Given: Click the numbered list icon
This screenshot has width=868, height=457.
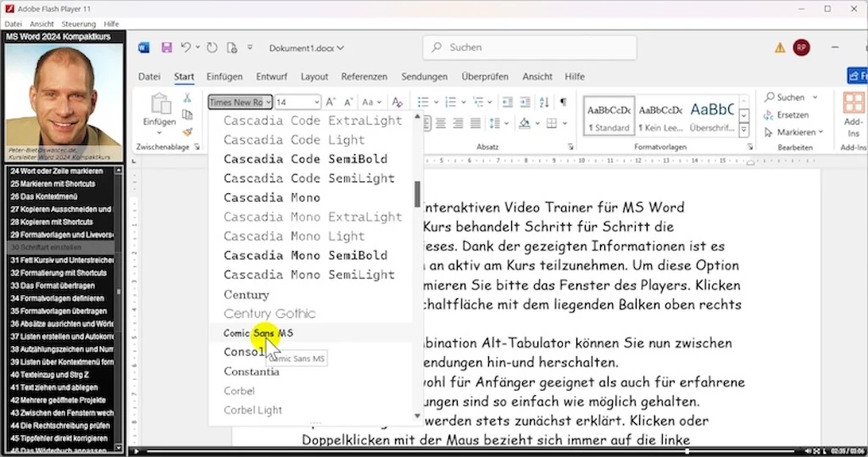Looking at the screenshot, I should [x=451, y=102].
